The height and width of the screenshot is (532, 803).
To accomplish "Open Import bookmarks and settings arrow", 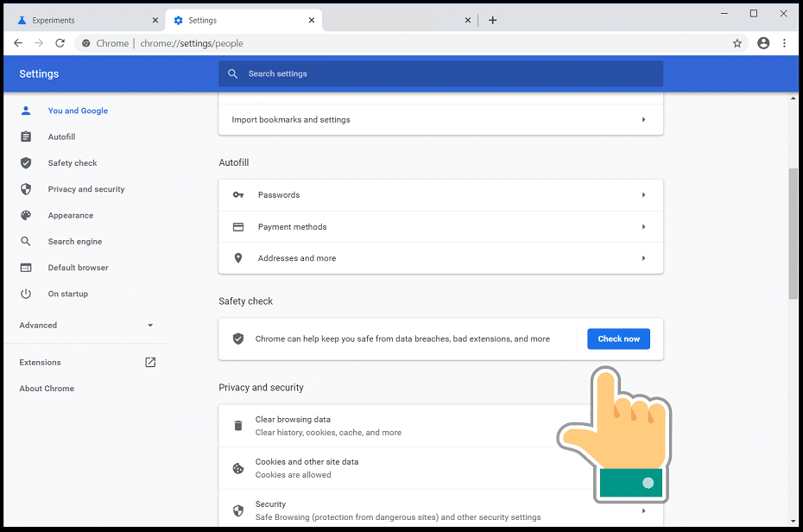I will pos(644,119).
